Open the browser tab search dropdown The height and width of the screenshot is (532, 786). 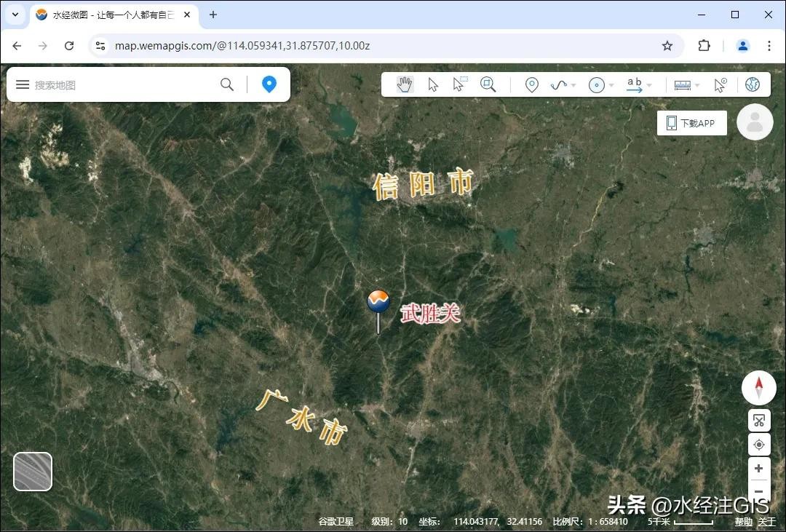tap(15, 15)
